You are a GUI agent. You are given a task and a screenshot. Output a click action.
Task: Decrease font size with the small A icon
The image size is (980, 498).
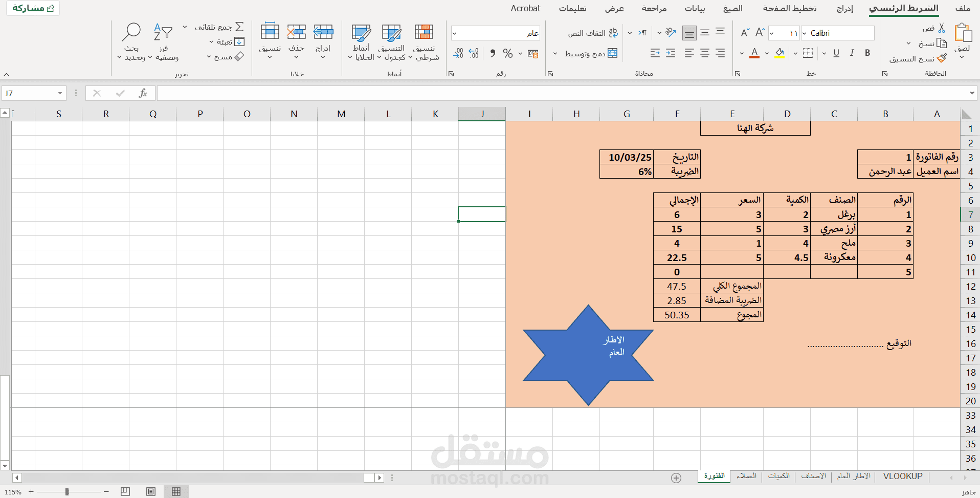pos(745,33)
